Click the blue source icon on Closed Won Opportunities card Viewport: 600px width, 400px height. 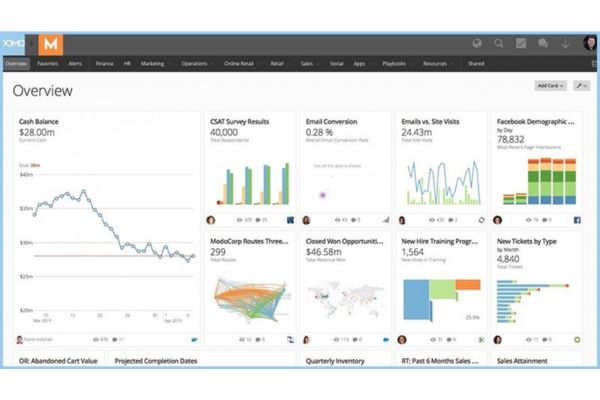[x=386, y=340]
